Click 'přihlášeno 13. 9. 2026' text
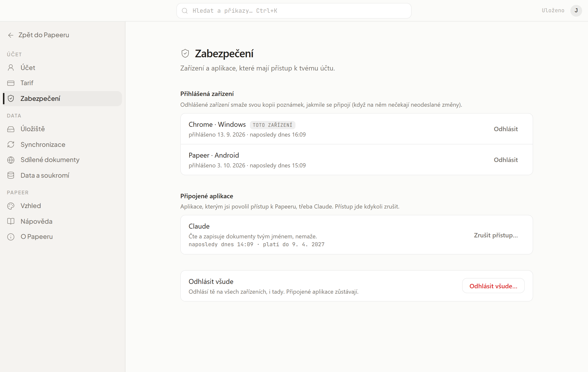 pyautogui.click(x=217, y=135)
